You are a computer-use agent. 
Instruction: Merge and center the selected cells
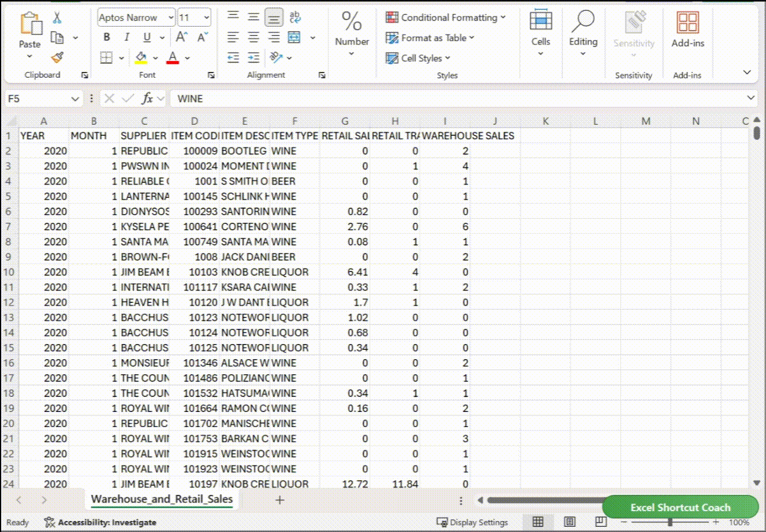coord(295,38)
